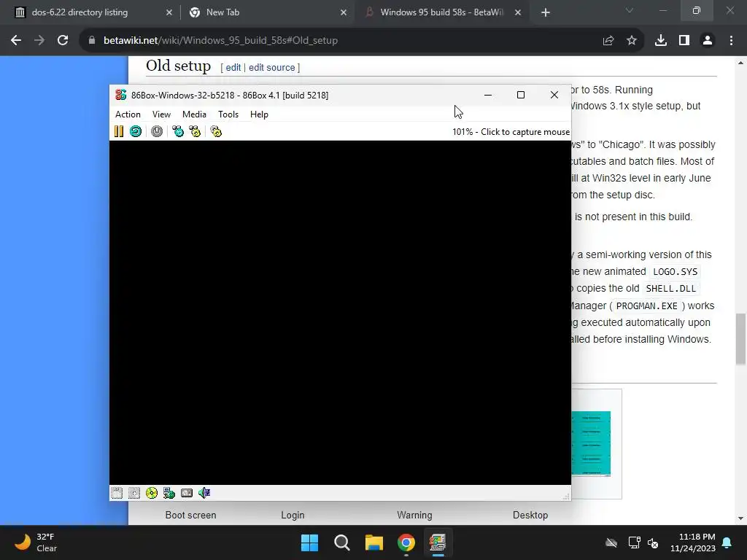The image size is (747, 560).
Task: Close the 86Box window
Action: 554,96
